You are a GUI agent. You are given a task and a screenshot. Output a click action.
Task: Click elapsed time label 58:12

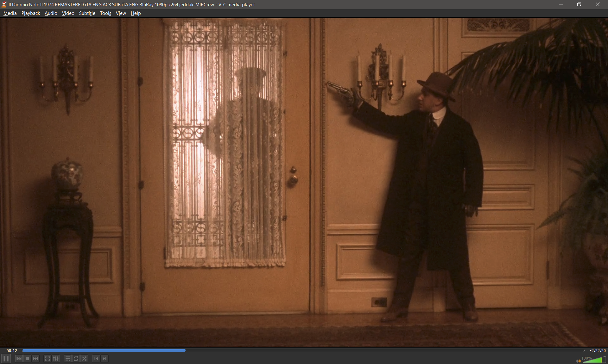(x=12, y=350)
